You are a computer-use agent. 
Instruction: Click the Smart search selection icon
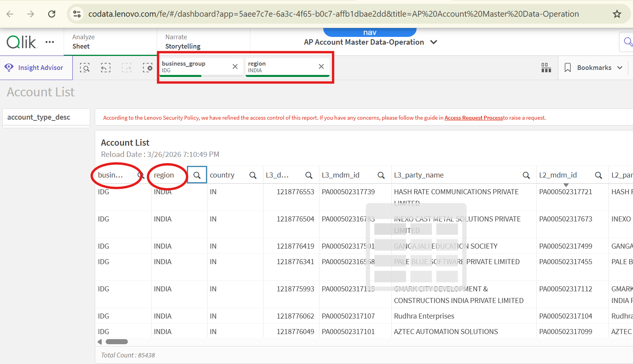pyautogui.click(x=85, y=68)
